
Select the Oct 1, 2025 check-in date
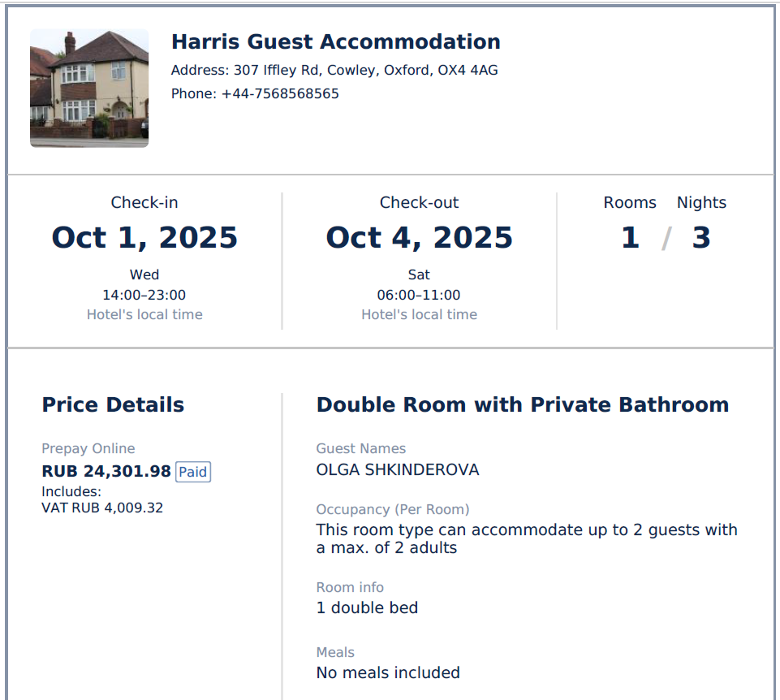coord(144,238)
